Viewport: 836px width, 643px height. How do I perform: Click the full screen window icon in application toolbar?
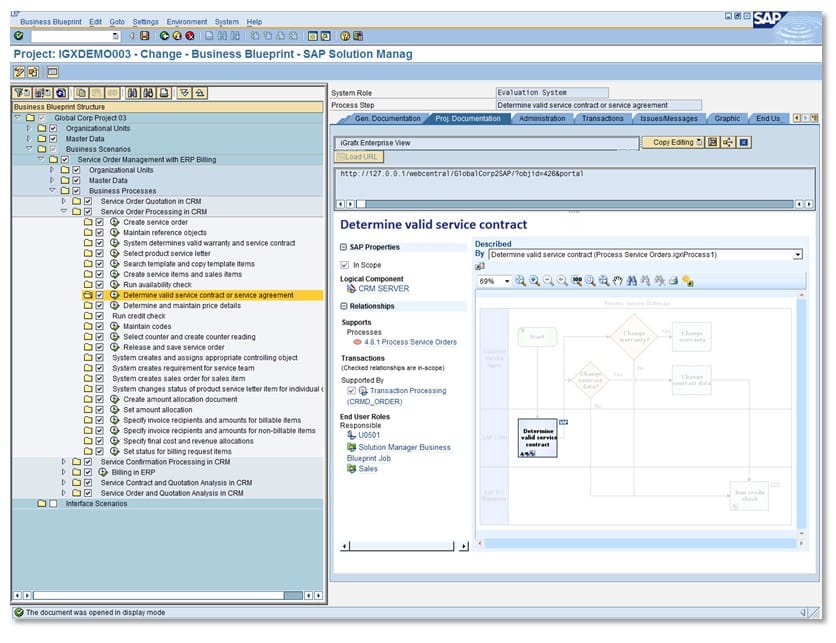(x=52, y=72)
